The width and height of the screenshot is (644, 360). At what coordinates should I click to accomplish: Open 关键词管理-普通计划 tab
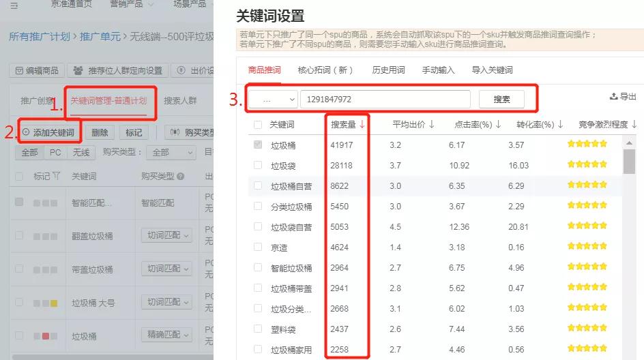click(109, 101)
